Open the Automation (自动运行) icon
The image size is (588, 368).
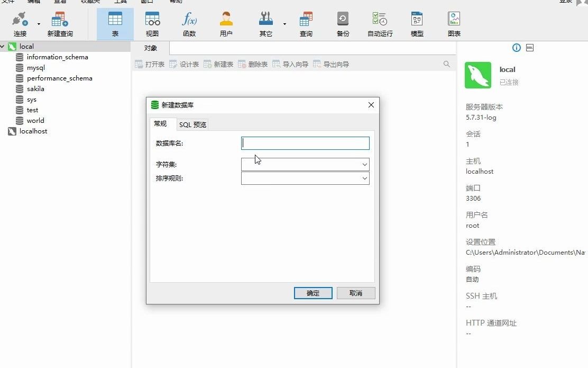380,24
